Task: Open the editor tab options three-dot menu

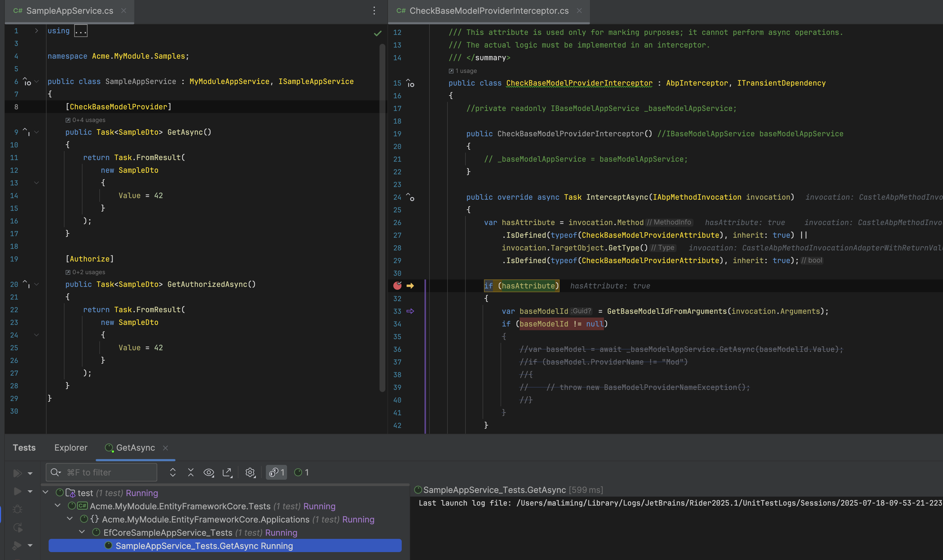Action: point(374,11)
